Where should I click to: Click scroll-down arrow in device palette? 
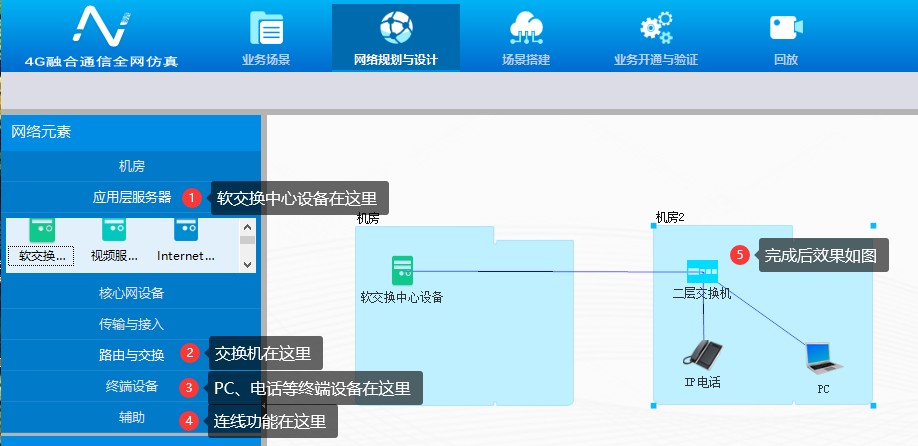pyautogui.click(x=247, y=265)
